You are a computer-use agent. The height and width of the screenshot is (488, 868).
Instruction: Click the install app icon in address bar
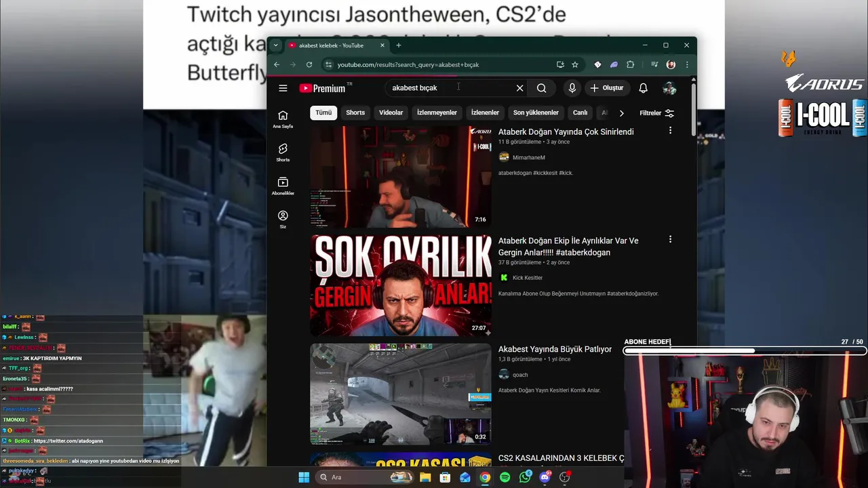[x=560, y=64]
